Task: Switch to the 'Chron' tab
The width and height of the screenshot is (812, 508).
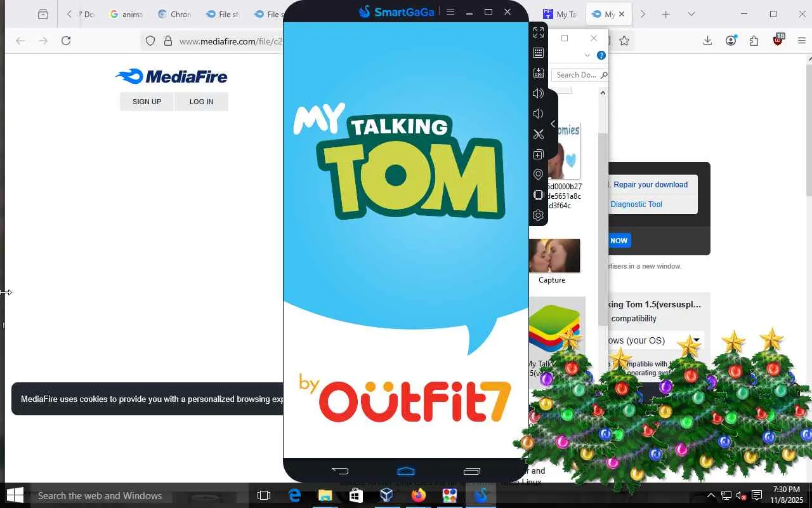Action: [174, 14]
